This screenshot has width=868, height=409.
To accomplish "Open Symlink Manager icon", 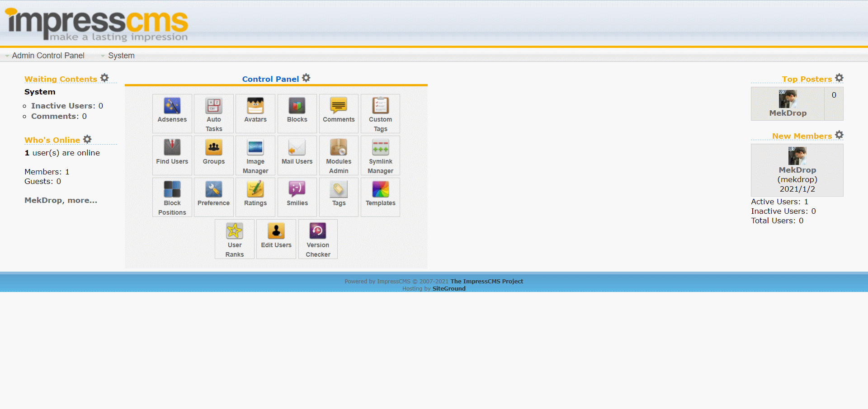I will 380,155.
